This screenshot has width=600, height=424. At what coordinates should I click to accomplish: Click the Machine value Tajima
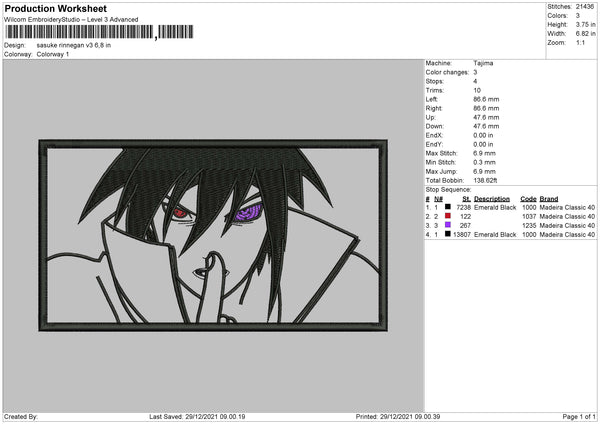pos(483,63)
